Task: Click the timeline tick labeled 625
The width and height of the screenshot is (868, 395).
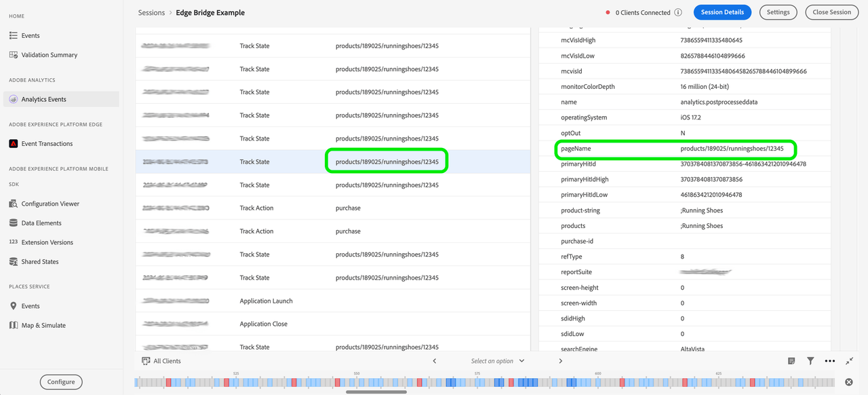Action: pyautogui.click(x=718, y=374)
